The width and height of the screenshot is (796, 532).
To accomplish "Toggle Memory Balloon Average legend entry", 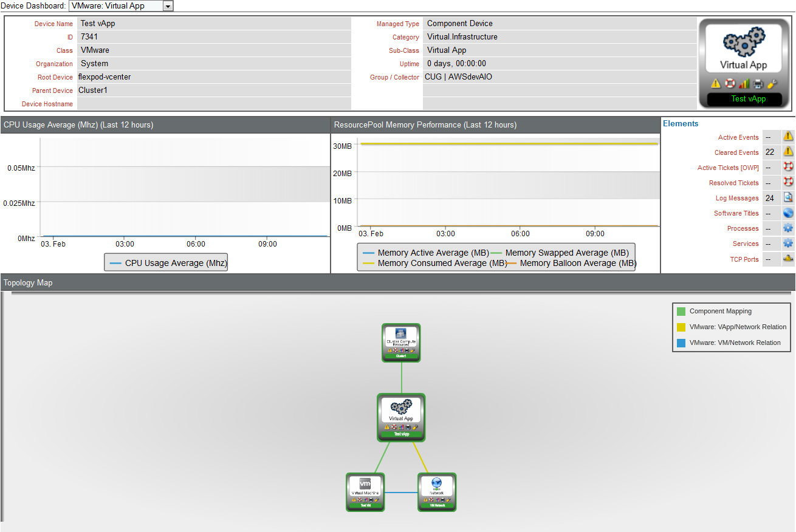I will pos(571,263).
